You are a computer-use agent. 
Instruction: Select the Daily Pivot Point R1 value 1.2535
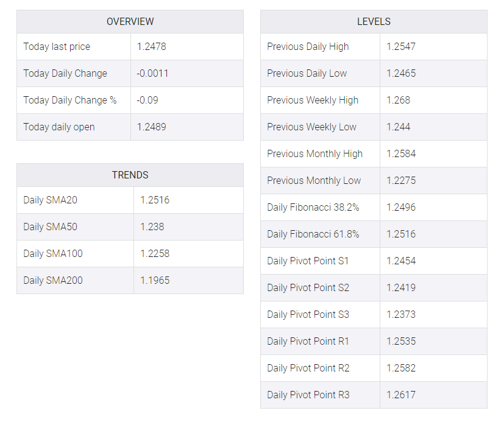(401, 341)
